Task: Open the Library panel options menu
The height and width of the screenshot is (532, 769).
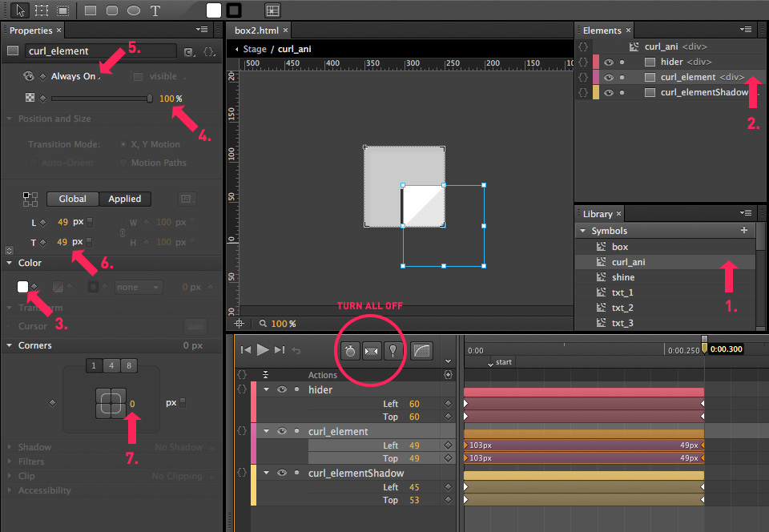Action: coord(746,213)
